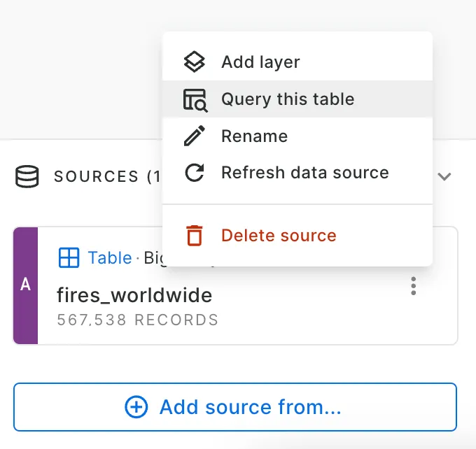476x449 pixels.
Task: Click the Rename pencil icon
Action: [194, 136]
